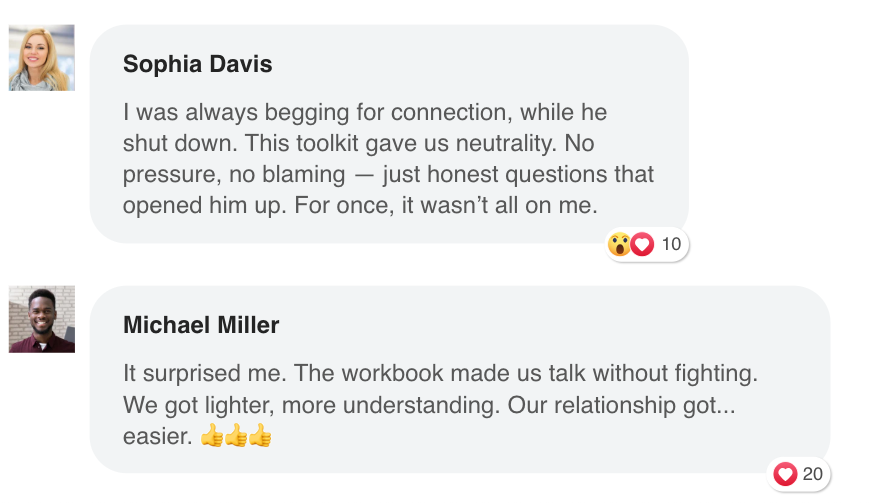The height and width of the screenshot is (503, 871).
Task: Click the first thumbs-up emoji in Michael's comment
Action: coord(212,436)
